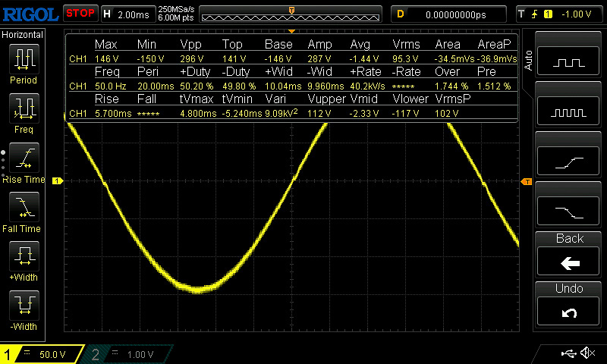
Task: Click the RIGOL logo
Action: click(x=30, y=14)
